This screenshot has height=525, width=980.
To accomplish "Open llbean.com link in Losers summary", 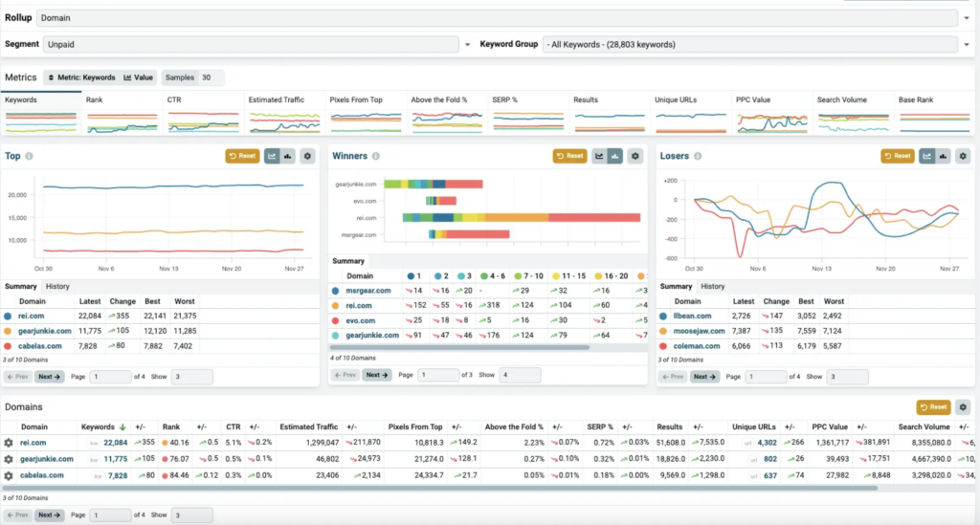I will (693, 316).
